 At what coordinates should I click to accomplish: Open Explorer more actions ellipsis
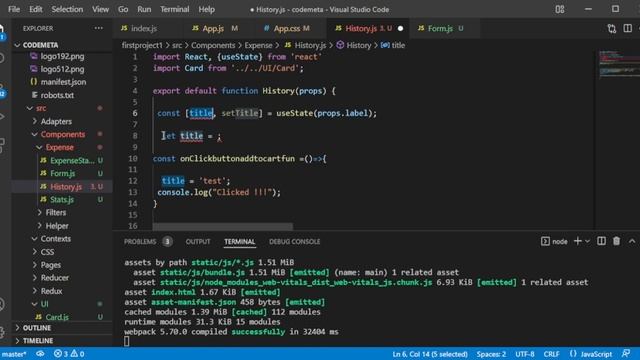tap(98, 28)
